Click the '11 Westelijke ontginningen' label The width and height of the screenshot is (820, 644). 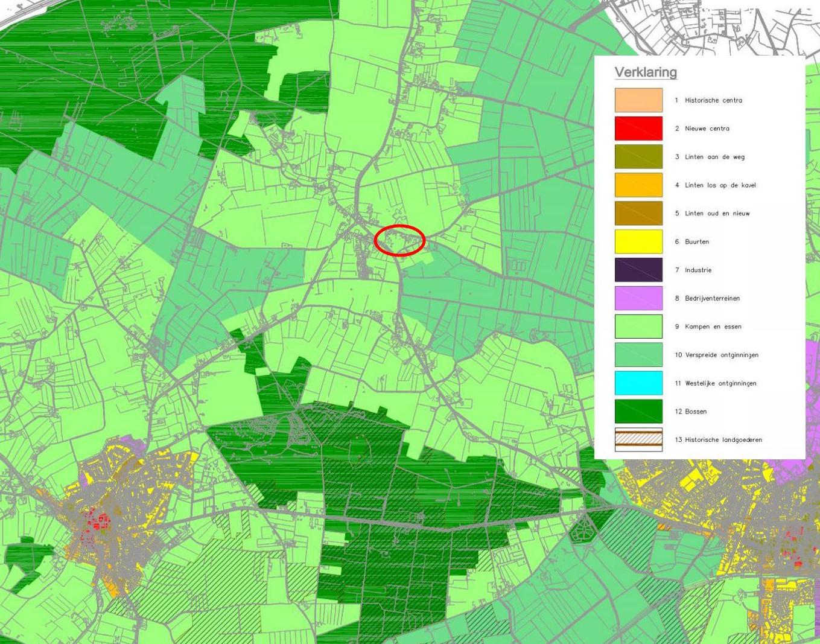coord(715,383)
